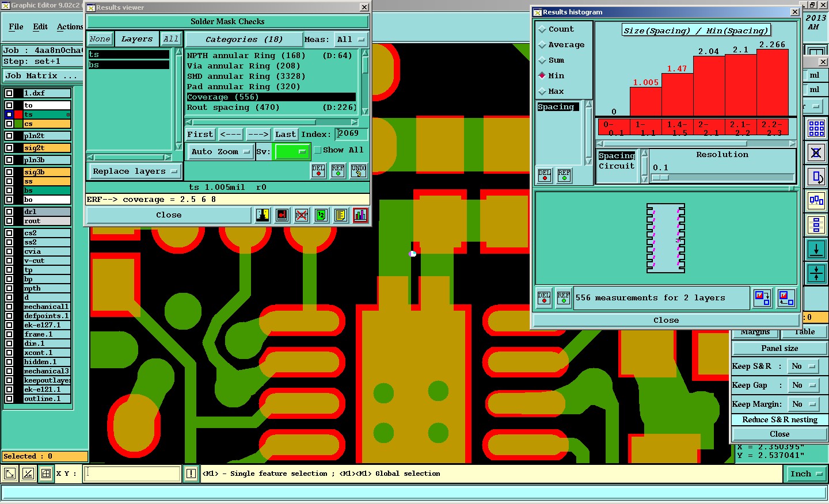The image size is (829, 504).
Task: Open the Inch units dropdown
Action: tap(806, 474)
